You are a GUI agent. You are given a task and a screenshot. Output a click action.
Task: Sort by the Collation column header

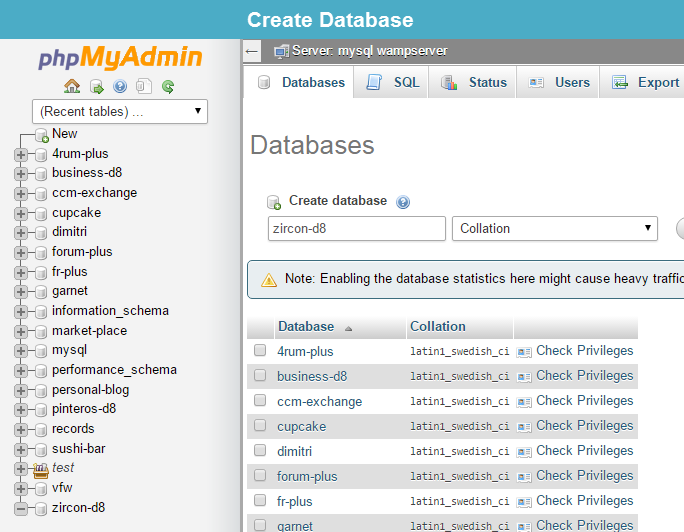click(x=438, y=327)
